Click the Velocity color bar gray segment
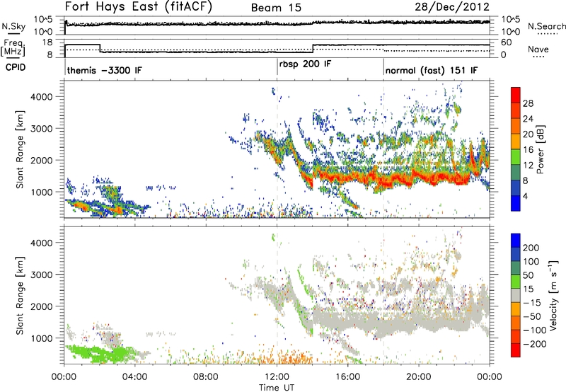Viewport: 566px width, 392px height. coord(516,296)
